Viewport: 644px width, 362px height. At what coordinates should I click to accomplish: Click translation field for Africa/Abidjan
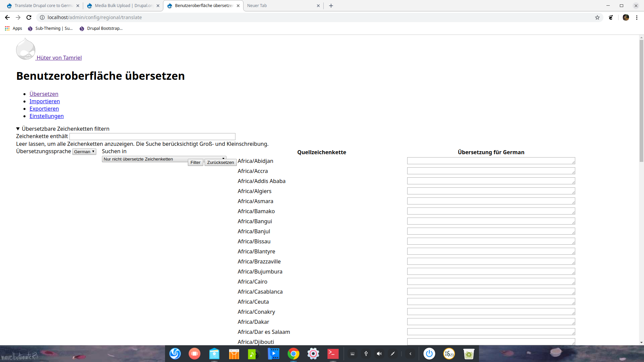point(491,161)
